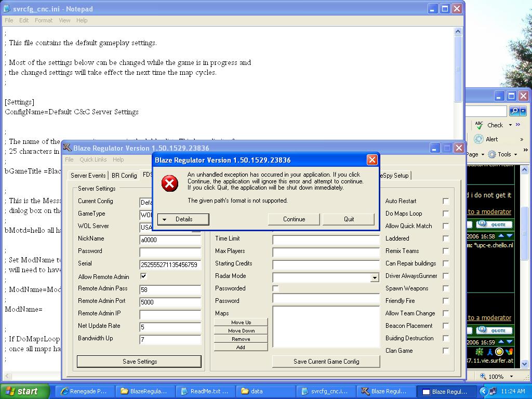532x399 pixels.
Task: Click the search magnifier button in browser
Action: (x=514, y=111)
